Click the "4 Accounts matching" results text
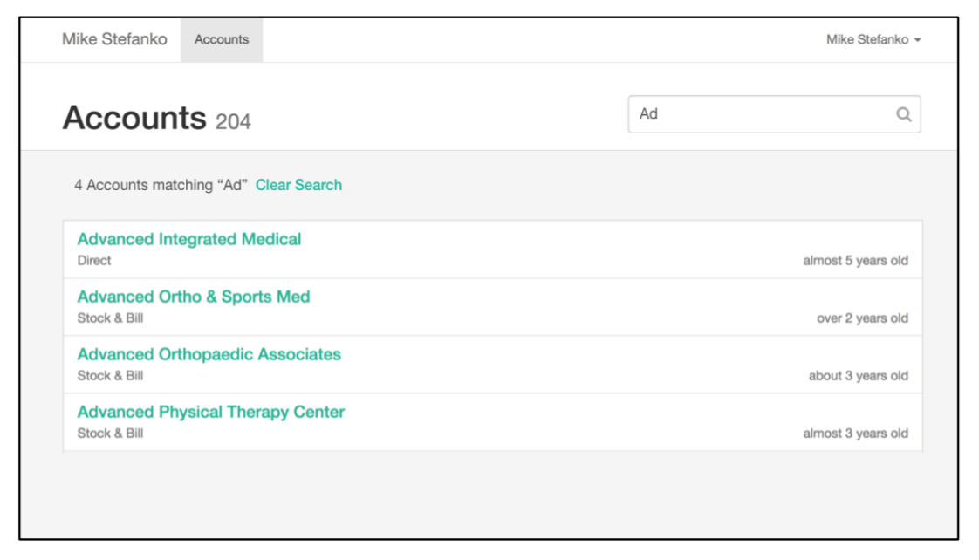Screen dimensions: 979x560 click(161, 185)
